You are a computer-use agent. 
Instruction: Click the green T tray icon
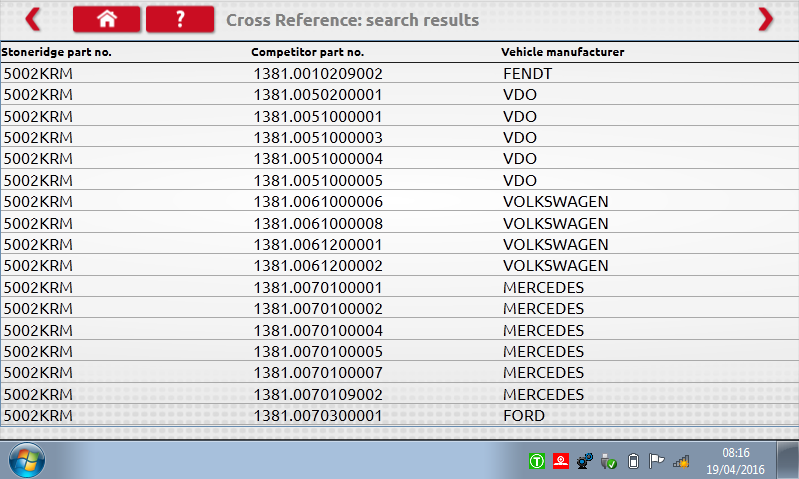pyautogui.click(x=537, y=462)
